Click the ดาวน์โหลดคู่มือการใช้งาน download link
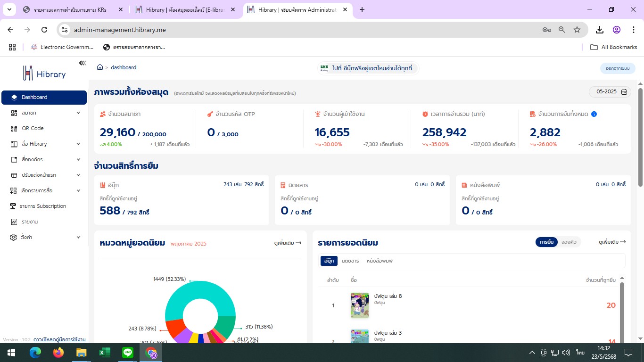 59,339
